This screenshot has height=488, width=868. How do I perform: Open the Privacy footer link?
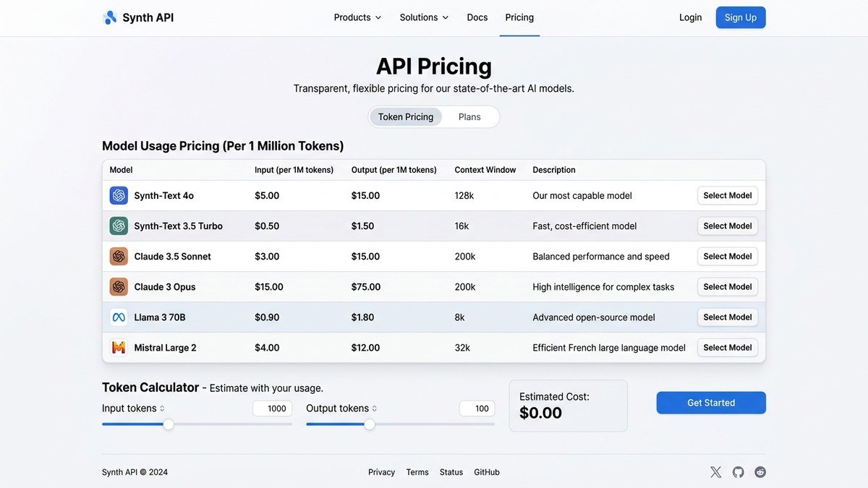point(381,472)
